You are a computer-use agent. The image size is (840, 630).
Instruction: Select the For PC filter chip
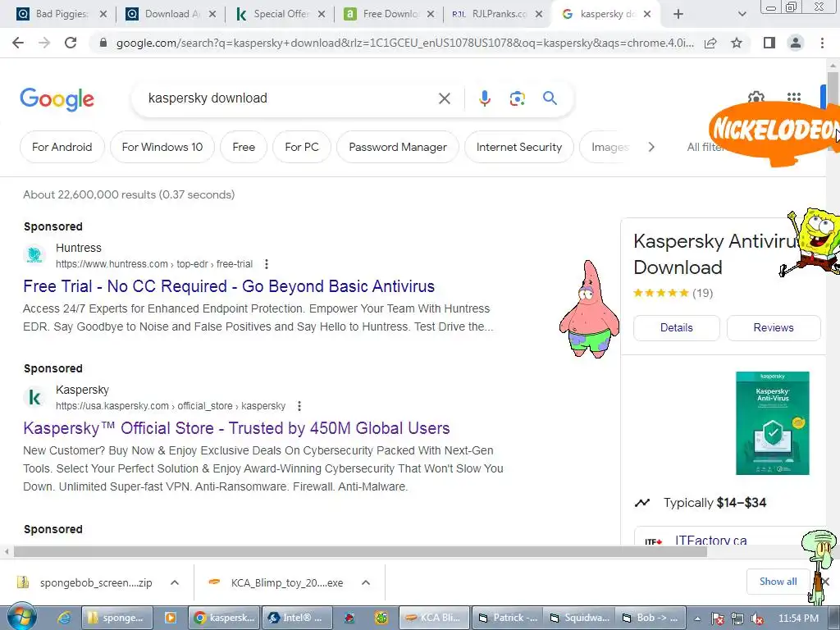click(302, 147)
